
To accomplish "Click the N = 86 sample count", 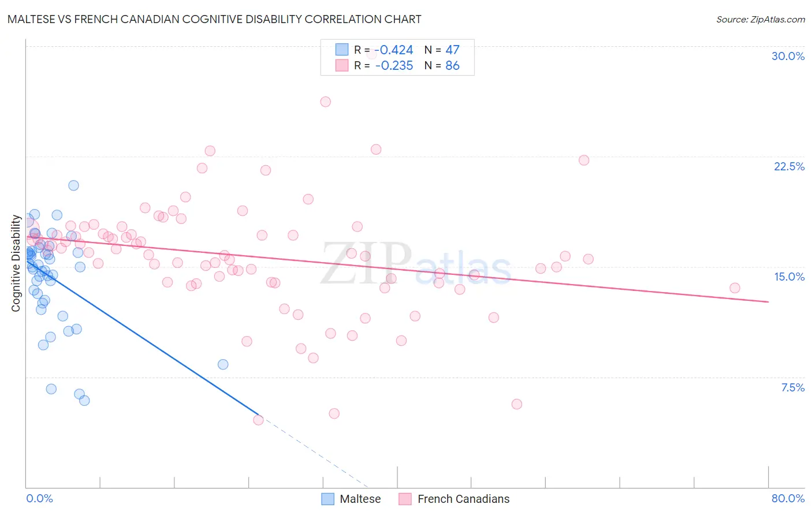I will pyautogui.click(x=442, y=65).
